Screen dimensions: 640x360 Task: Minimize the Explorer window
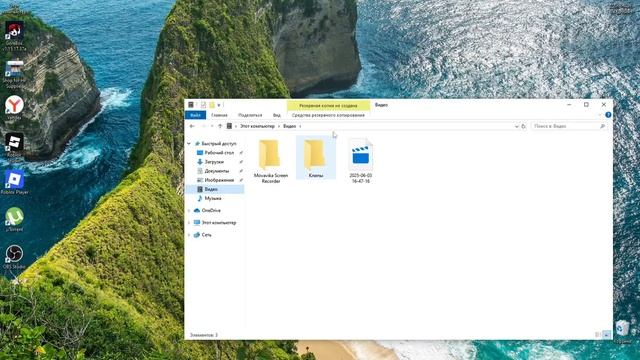tap(569, 105)
